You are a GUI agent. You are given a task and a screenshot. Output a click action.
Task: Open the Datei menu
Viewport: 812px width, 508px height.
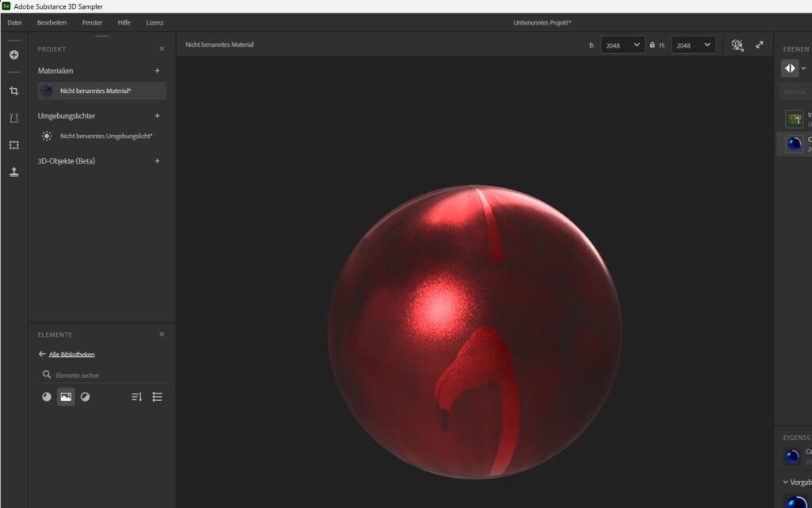(x=14, y=23)
